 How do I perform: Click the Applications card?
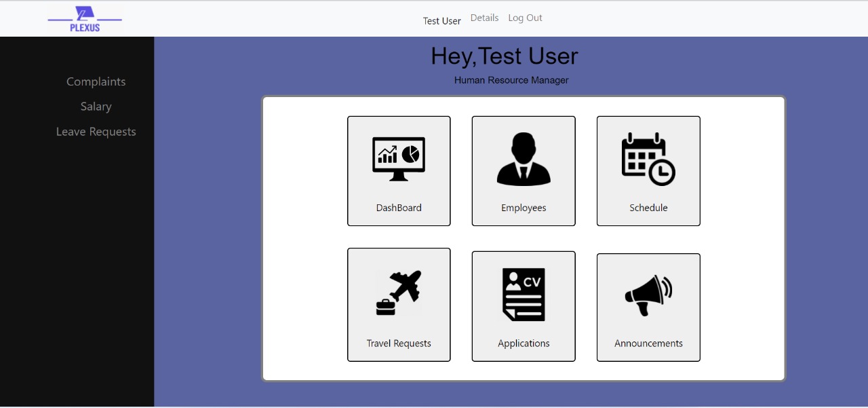(524, 306)
